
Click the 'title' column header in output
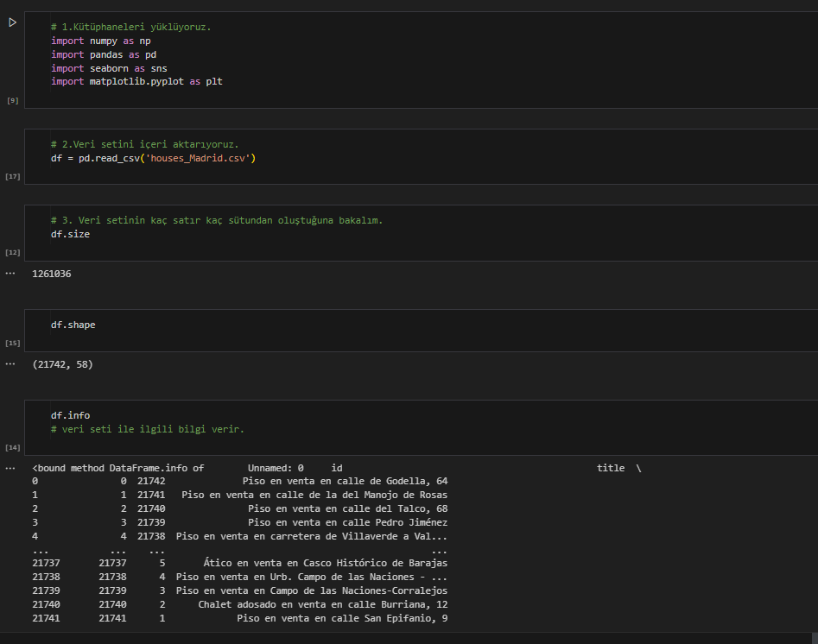point(610,468)
